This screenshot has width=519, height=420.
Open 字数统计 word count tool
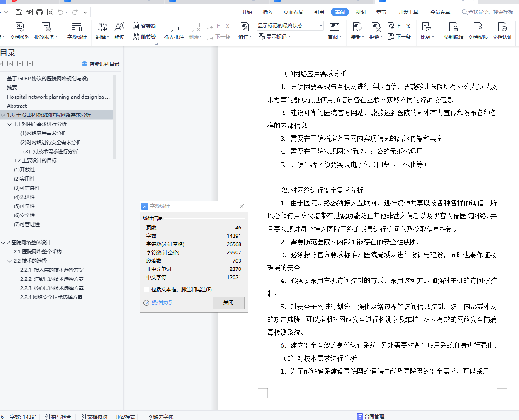click(77, 31)
